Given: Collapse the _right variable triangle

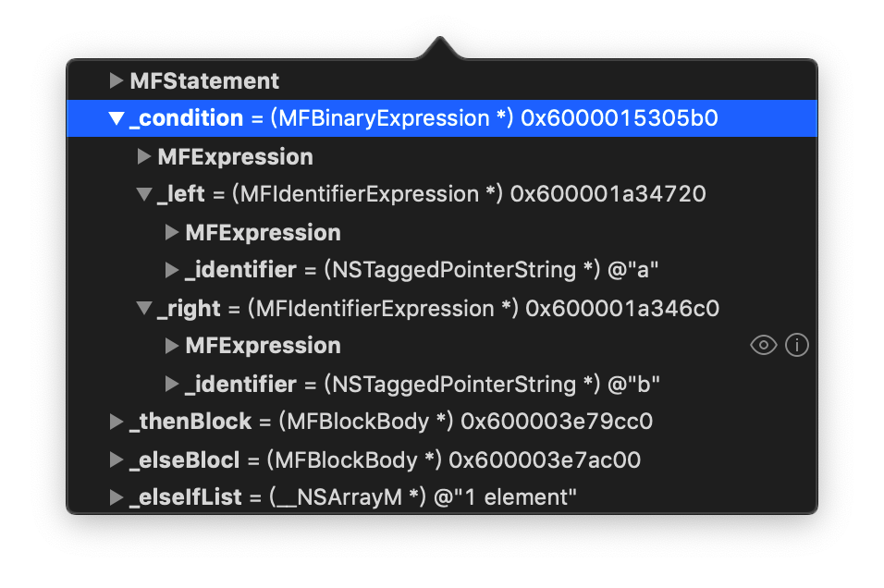Looking at the screenshot, I should tap(143, 308).
